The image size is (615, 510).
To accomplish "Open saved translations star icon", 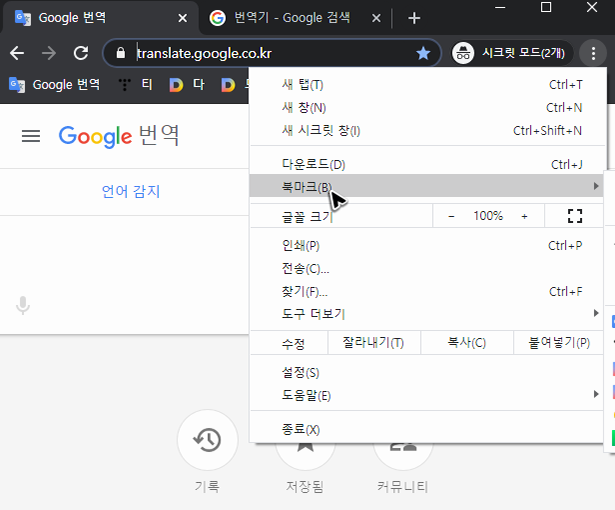I will (305, 446).
